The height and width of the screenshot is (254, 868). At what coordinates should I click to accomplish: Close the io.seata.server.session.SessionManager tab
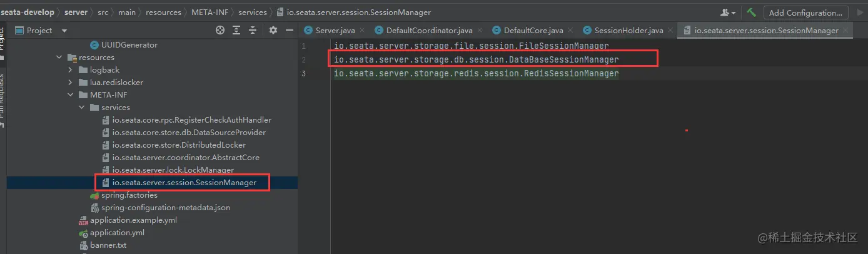[x=847, y=30]
